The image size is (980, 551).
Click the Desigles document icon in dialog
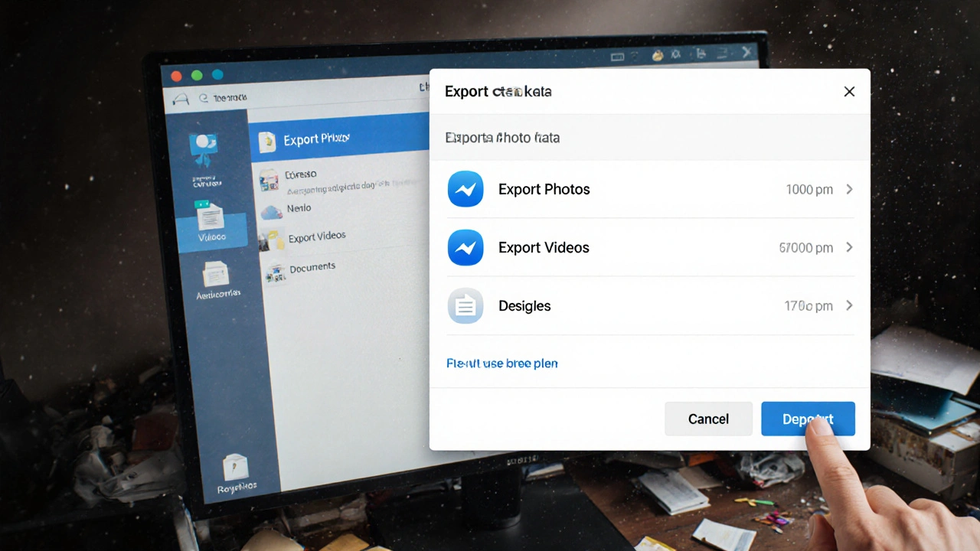pos(465,305)
